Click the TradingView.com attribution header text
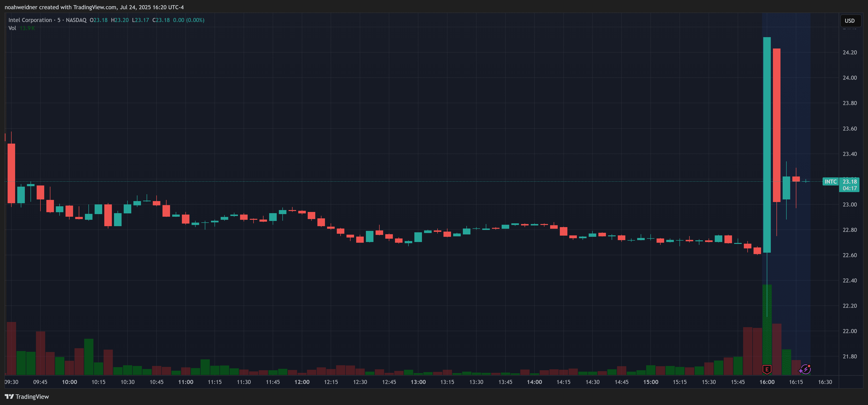The width and height of the screenshot is (868, 405). point(94,7)
